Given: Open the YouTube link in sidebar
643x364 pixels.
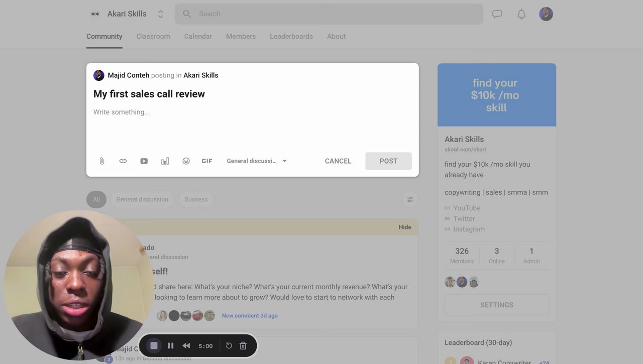Looking at the screenshot, I should tap(467, 208).
